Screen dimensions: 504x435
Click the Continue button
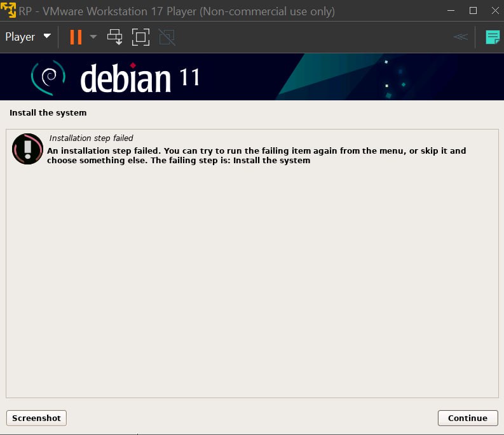pos(468,418)
